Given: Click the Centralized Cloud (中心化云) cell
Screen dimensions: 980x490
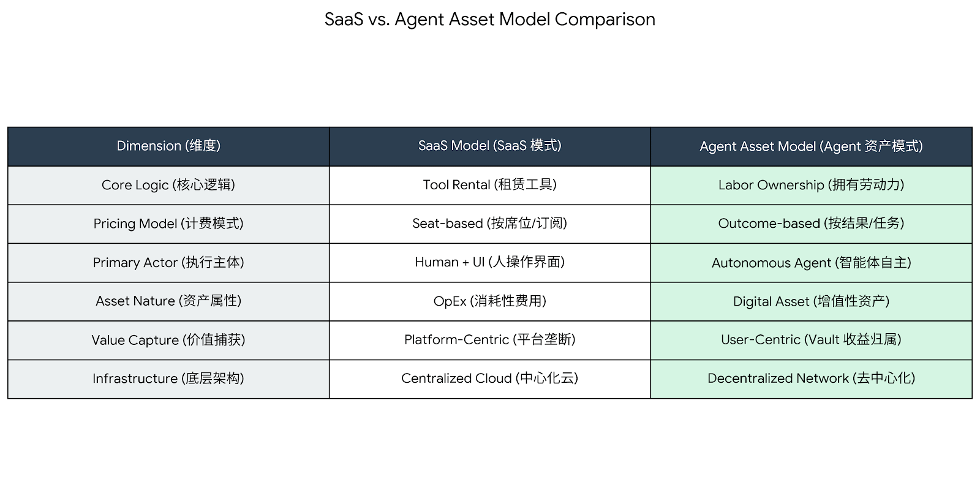Looking at the screenshot, I should click(489, 379).
